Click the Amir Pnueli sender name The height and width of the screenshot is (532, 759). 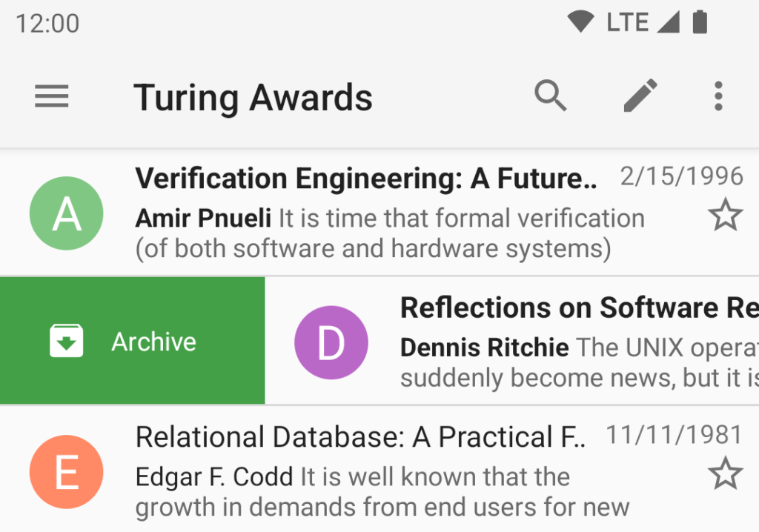[203, 219]
